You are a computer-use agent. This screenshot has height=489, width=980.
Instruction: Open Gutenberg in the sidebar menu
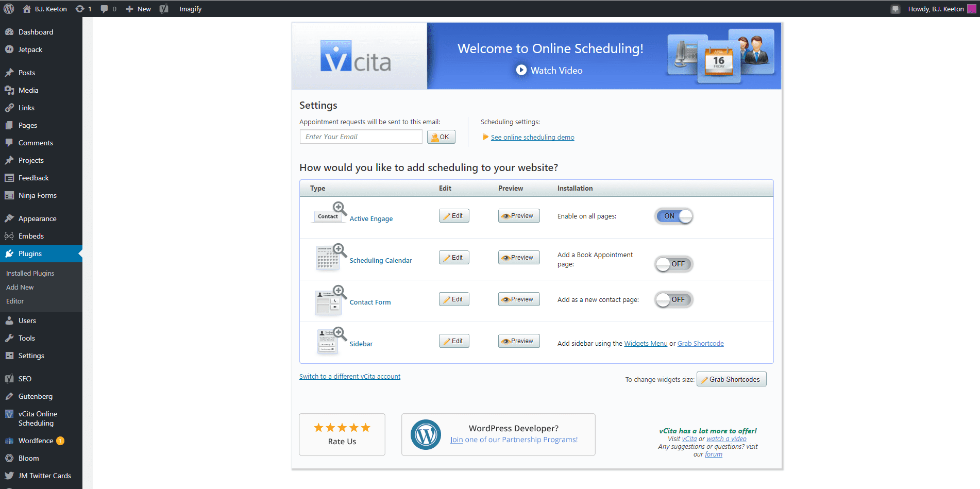(x=41, y=396)
